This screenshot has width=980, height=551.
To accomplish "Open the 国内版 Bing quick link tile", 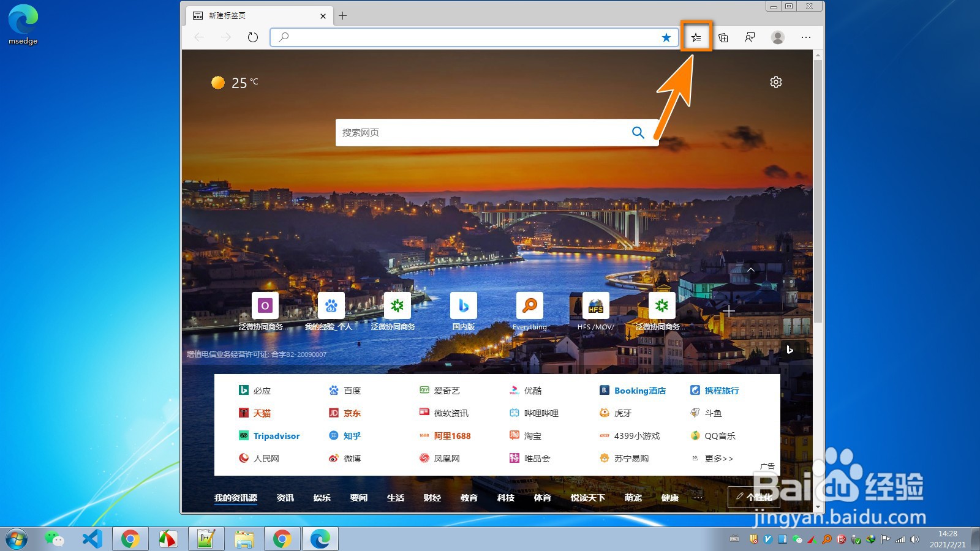I will point(464,311).
